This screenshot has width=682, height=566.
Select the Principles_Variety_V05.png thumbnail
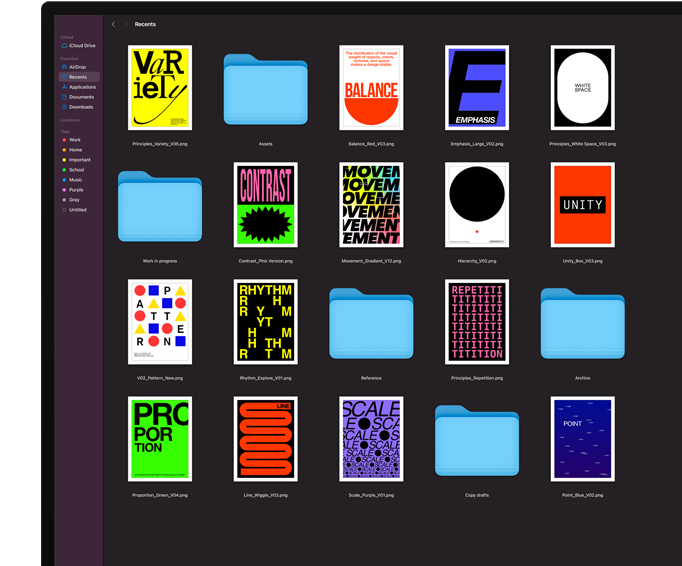pos(160,88)
